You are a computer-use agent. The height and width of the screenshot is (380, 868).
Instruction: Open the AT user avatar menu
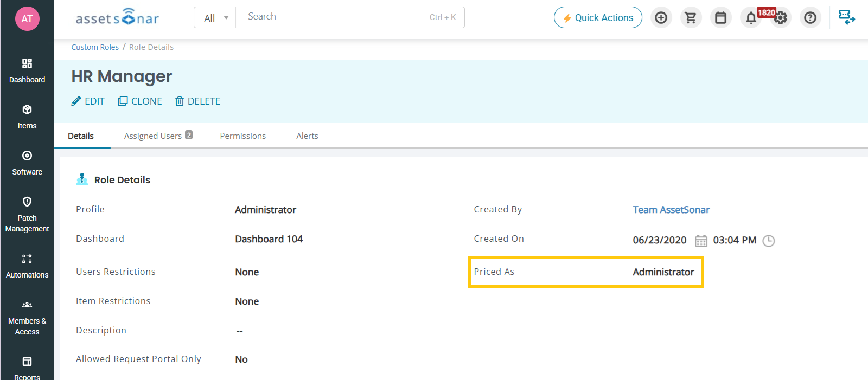tap(27, 19)
